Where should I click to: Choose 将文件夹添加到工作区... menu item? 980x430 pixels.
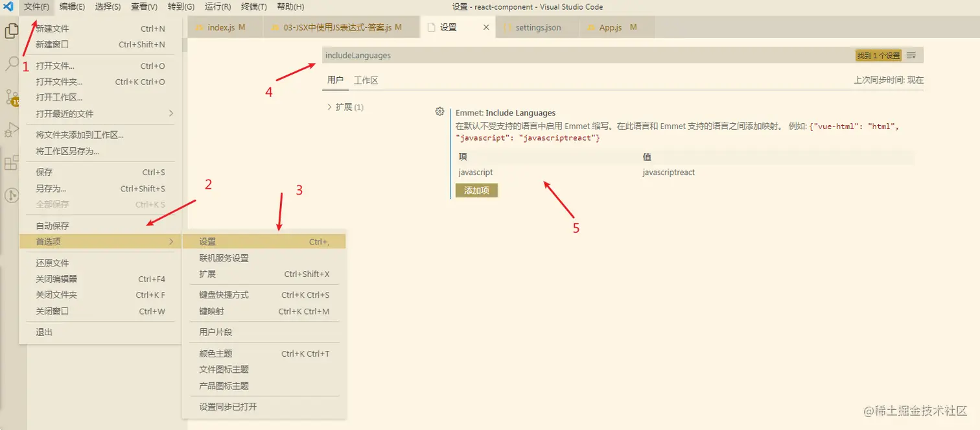(100, 135)
